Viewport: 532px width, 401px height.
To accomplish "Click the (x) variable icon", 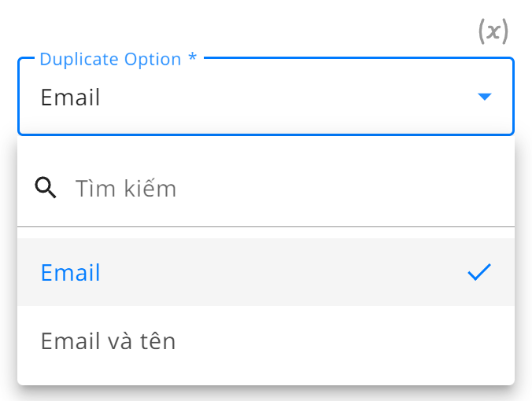I will point(493,31).
